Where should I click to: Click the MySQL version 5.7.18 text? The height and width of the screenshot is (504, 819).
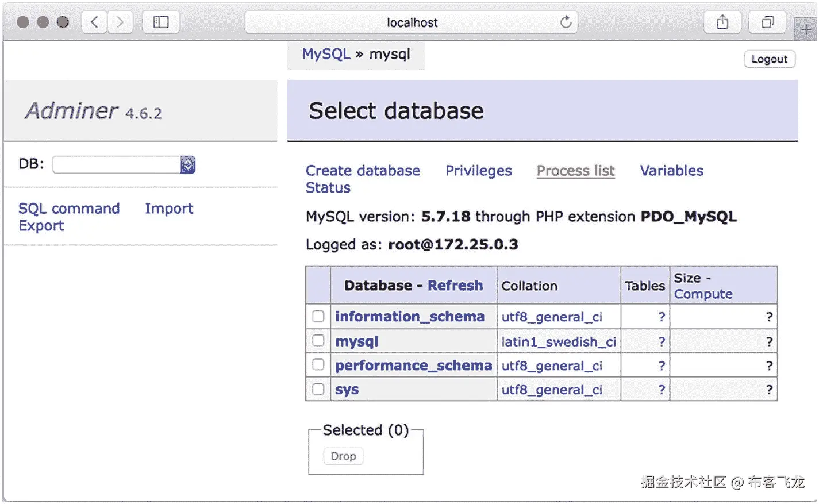[x=445, y=217]
